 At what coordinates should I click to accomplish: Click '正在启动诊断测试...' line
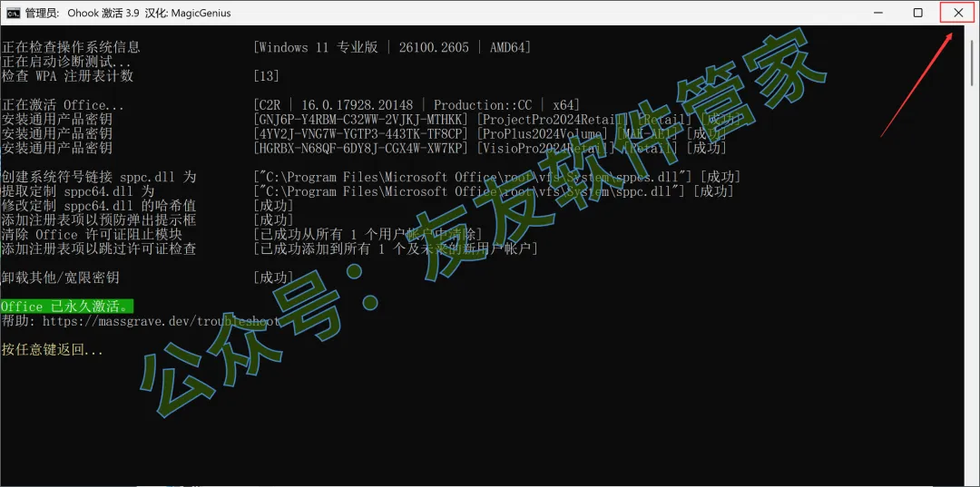pyautogui.click(x=66, y=63)
